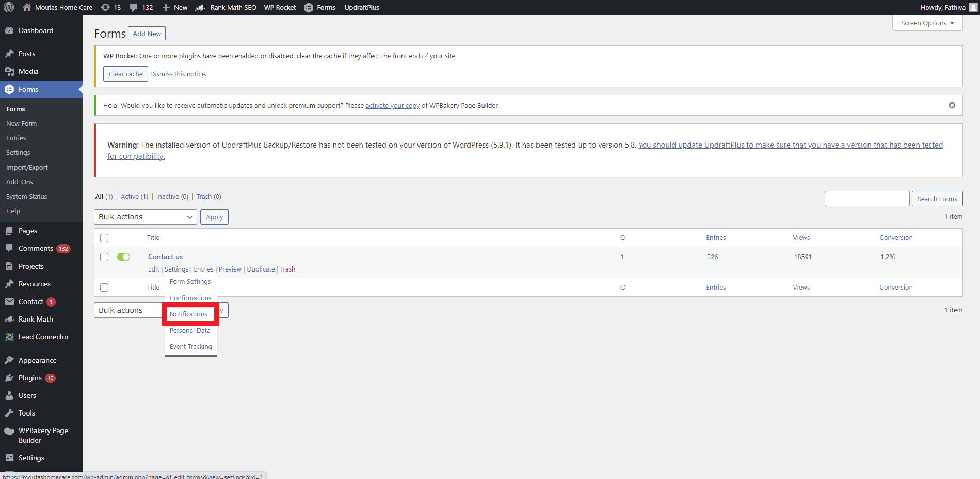Screen dimensions: 980x479
Task: Toggle the Contact us form active switch
Action: point(123,257)
